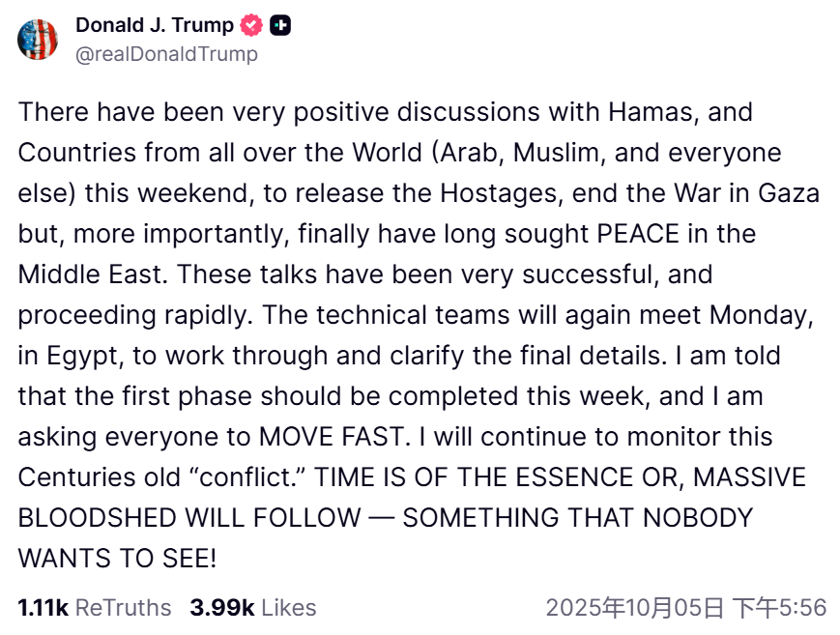Click "MOVE FAST" in the post text

[x=332, y=437]
